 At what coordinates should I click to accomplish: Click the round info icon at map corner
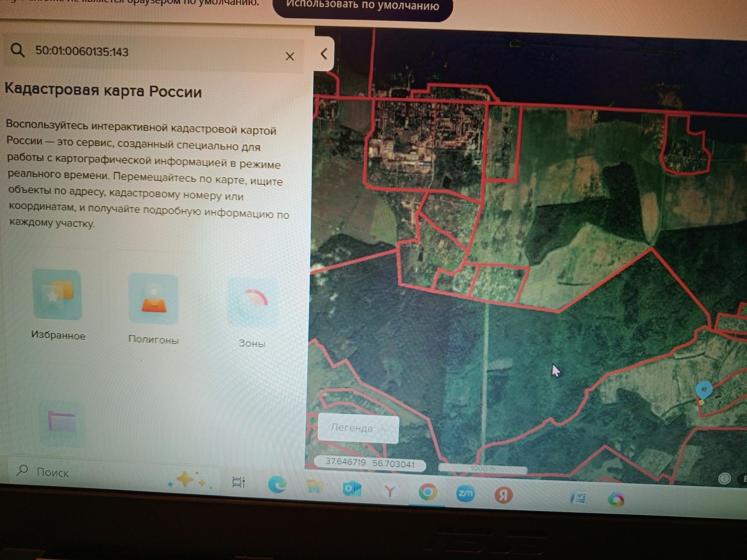pos(725,478)
